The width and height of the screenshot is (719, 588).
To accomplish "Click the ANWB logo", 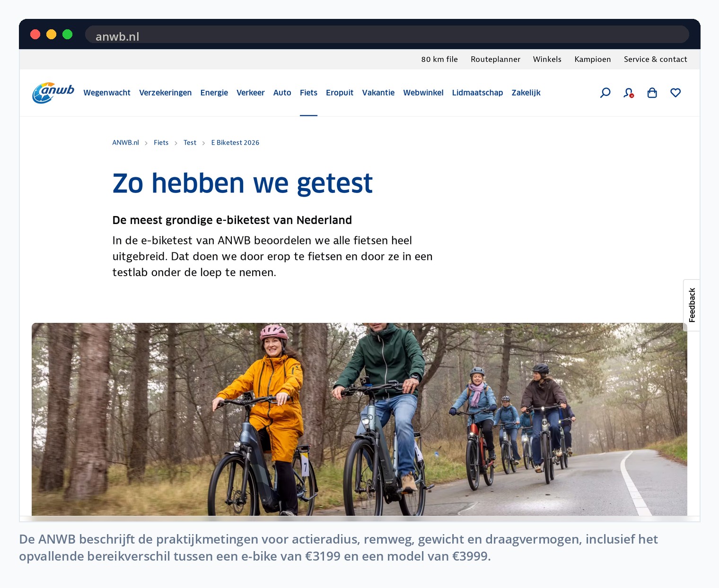I will tap(53, 93).
